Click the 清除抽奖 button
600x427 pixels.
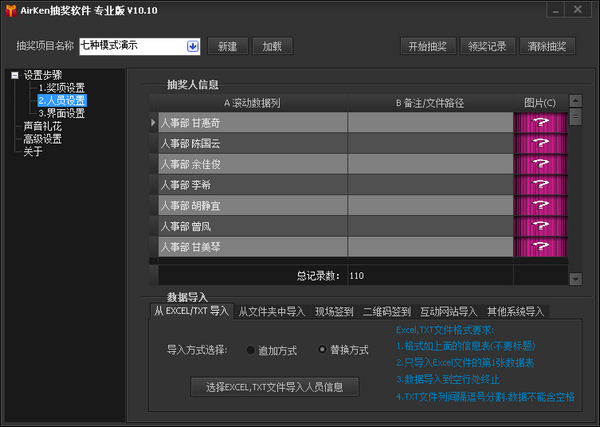pyautogui.click(x=547, y=46)
